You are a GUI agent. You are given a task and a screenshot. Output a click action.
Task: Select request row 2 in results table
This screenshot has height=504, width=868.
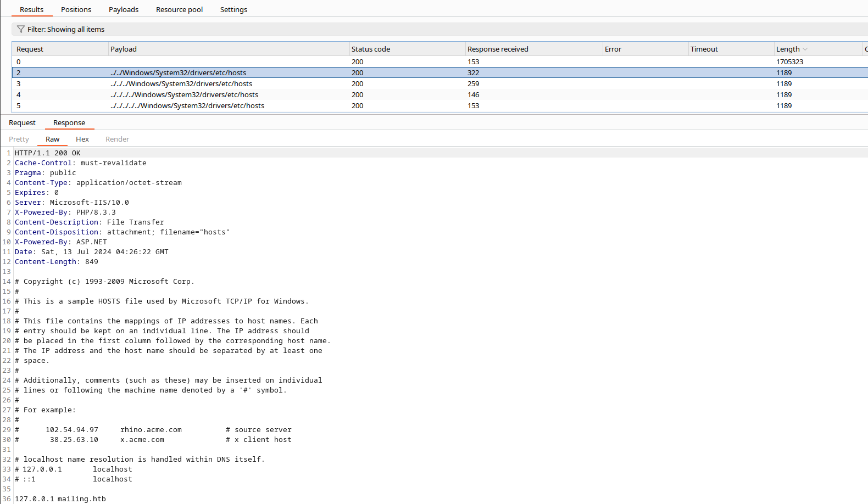[x=439, y=72]
